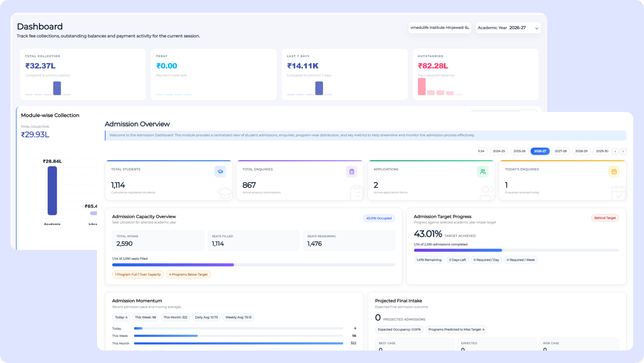
Task: Click admission target progress bar
Action: coord(516,250)
